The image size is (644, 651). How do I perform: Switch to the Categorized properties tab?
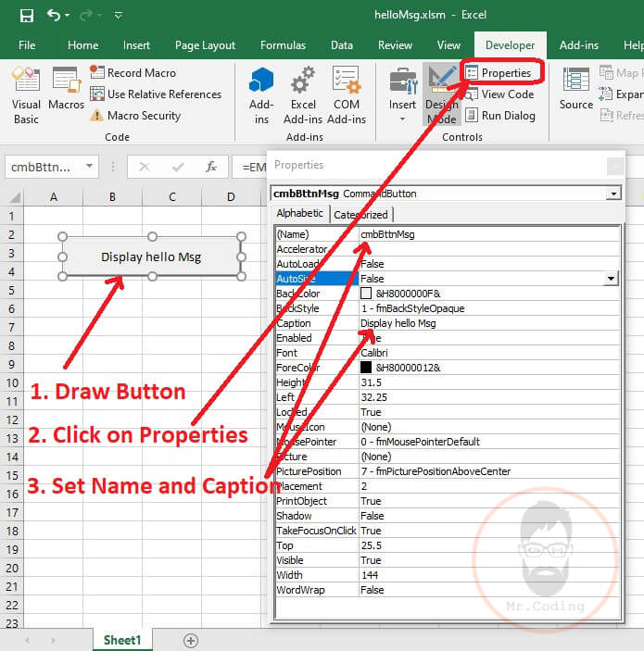coord(360,215)
